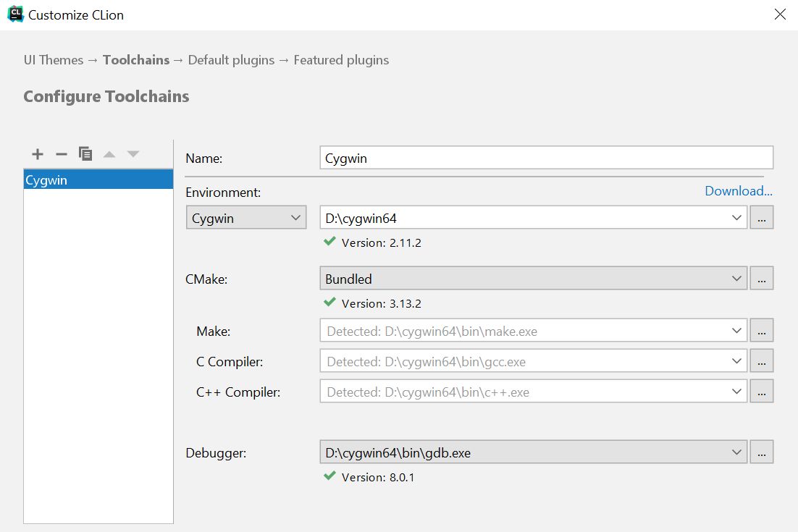
Task: Click the Make: label
Action: (213, 332)
